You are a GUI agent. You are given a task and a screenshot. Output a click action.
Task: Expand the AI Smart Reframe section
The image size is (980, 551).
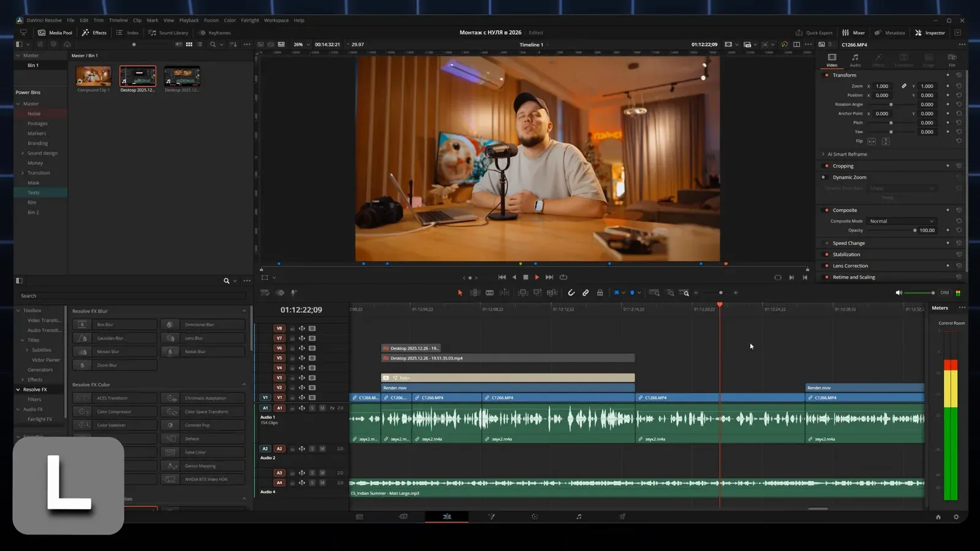click(823, 154)
